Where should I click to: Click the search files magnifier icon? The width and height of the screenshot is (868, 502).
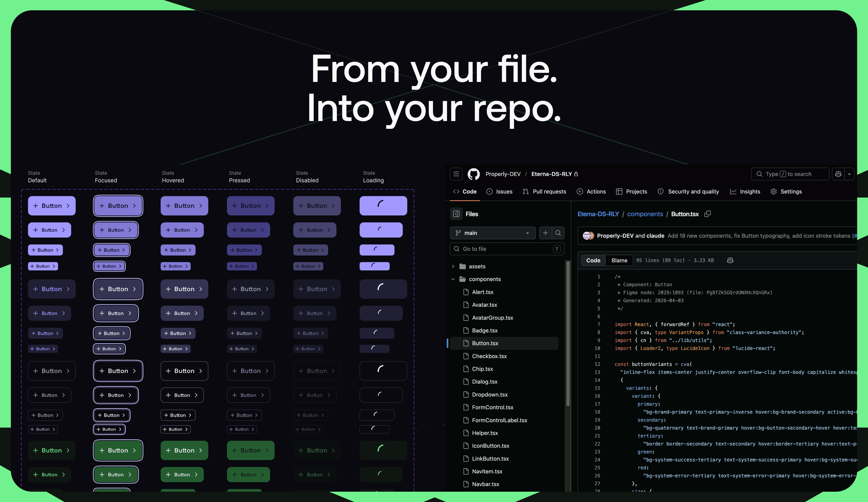[558, 233]
